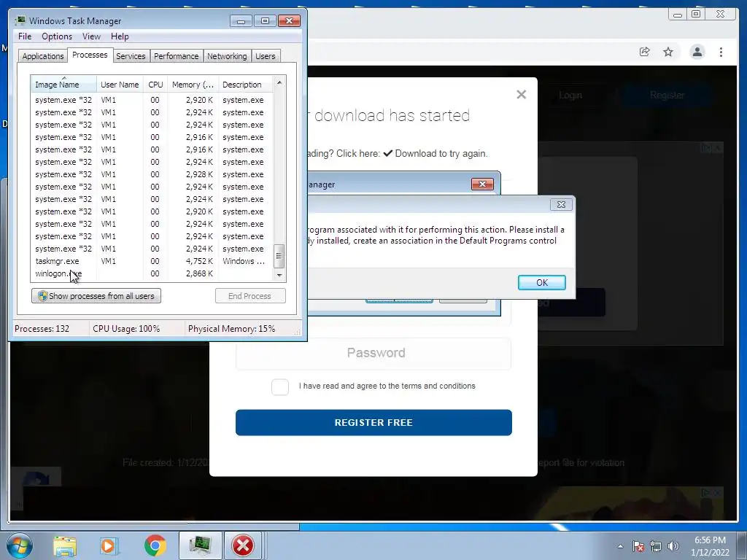Close the error message dialog
Viewport: 747px width, 560px height.
[x=561, y=204]
